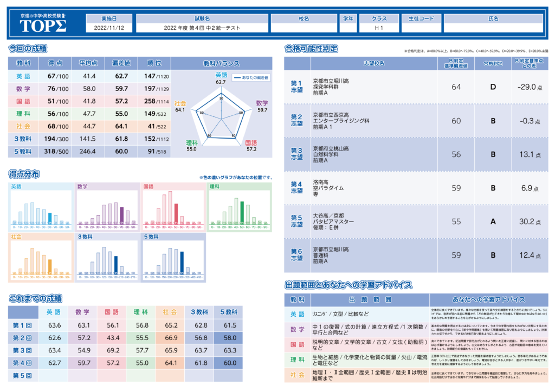Open the 英語 score distribution histogram
Image resolution: width=555 pixels, height=392 pixels.
tap(41, 206)
